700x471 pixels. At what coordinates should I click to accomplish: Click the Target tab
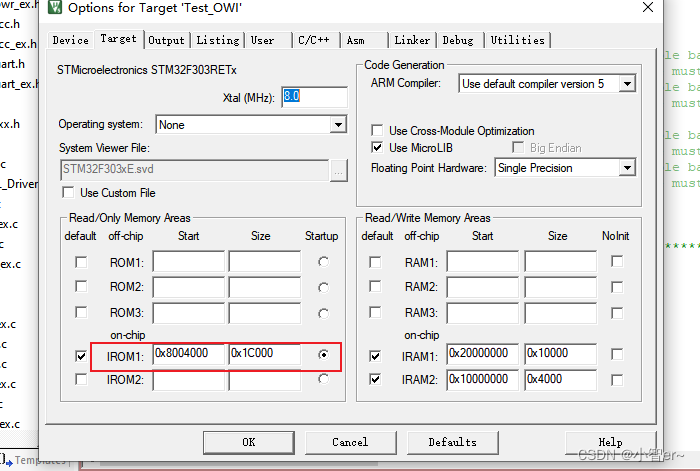[x=118, y=39]
